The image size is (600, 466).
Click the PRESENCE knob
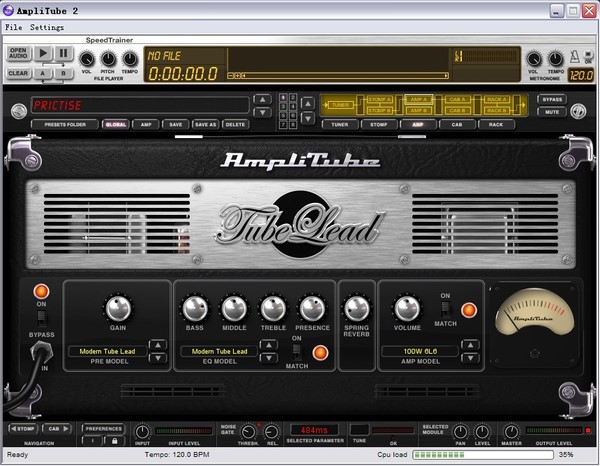click(312, 308)
